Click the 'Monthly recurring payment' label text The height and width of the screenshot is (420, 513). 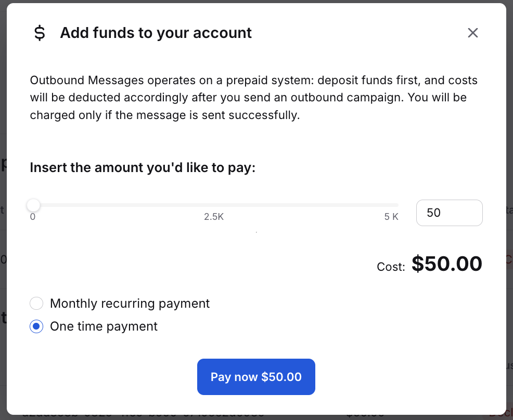click(130, 304)
